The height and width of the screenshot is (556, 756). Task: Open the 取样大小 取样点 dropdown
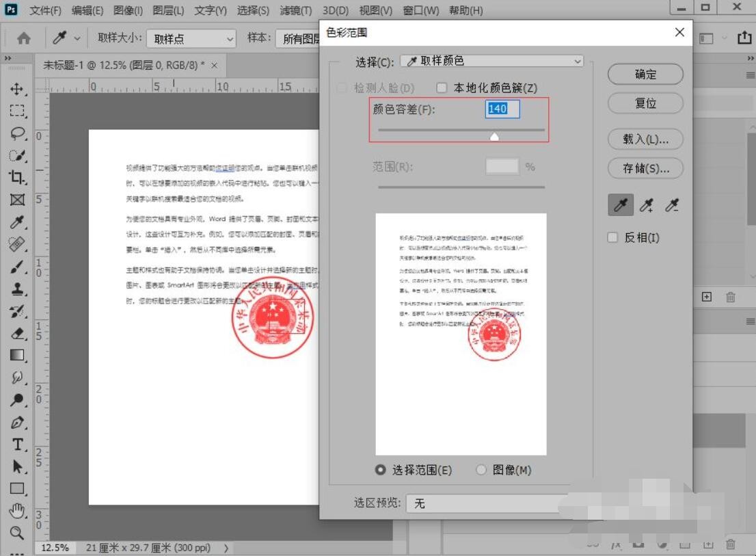coord(191,39)
